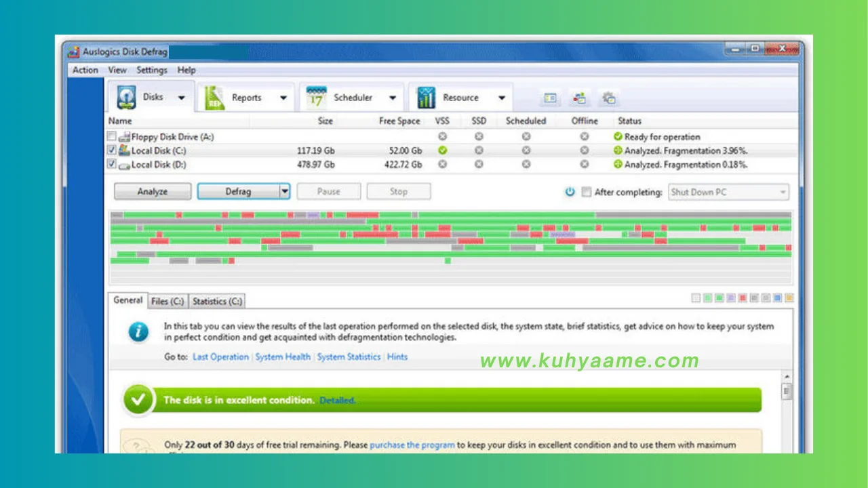Image resolution: width=868 pixels, height=488 pixels.
Task: Open the Settings menu
Action: [152, 70]
